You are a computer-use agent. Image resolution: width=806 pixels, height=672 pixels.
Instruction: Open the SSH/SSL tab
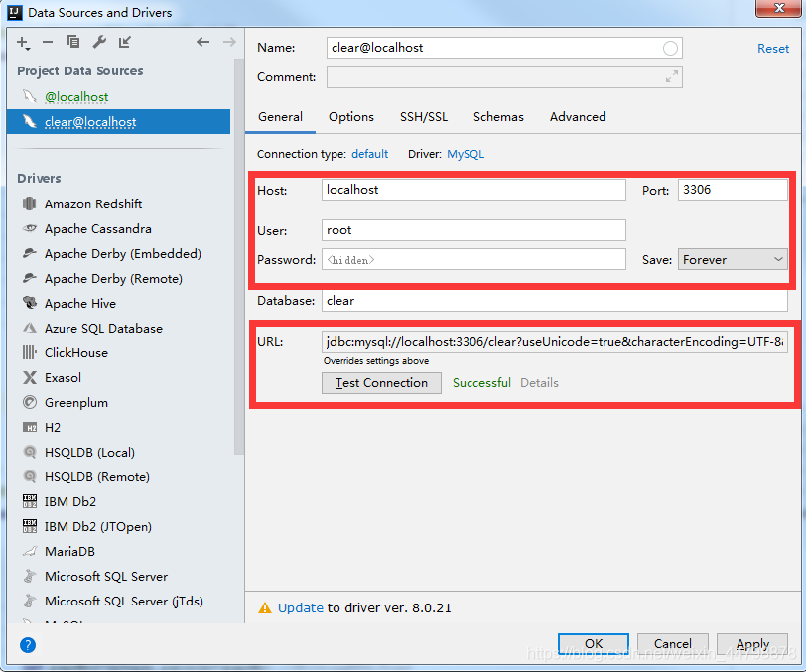coord(424,117)
